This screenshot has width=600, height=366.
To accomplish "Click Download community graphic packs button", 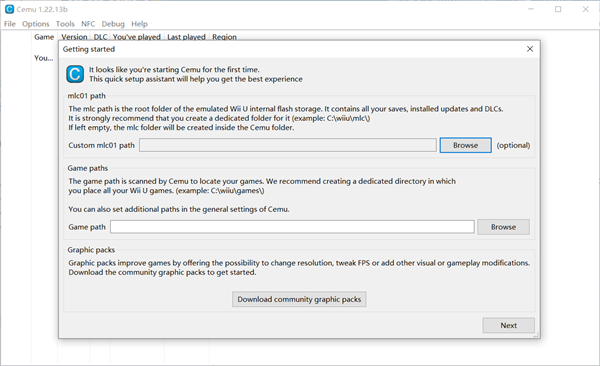I will [x=299, y=299].
